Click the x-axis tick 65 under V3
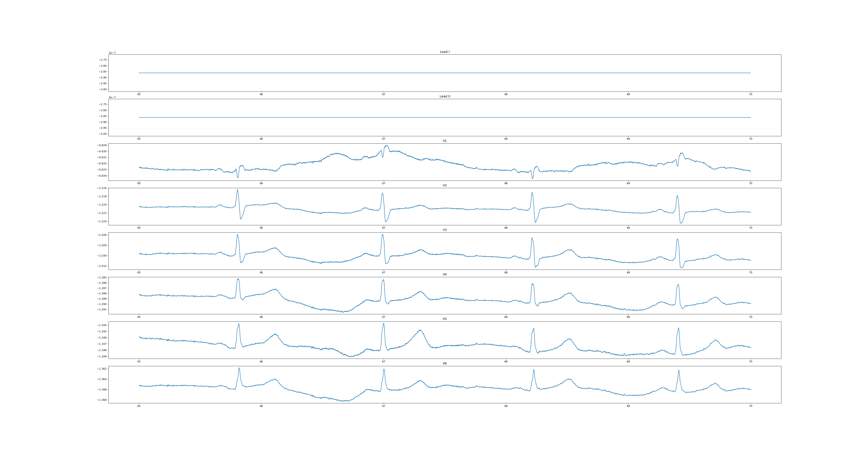Viewport: 868px width, 453px height. (139, 272)
